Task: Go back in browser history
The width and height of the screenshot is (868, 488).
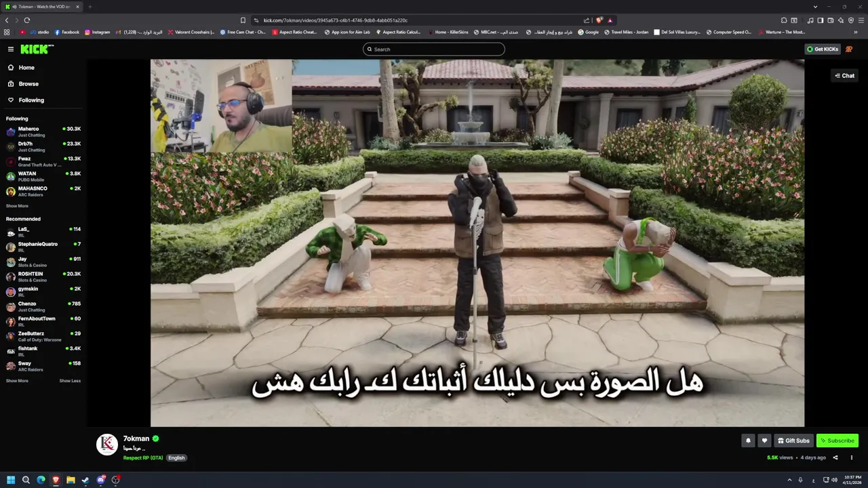Action: [x=7, y=20]
